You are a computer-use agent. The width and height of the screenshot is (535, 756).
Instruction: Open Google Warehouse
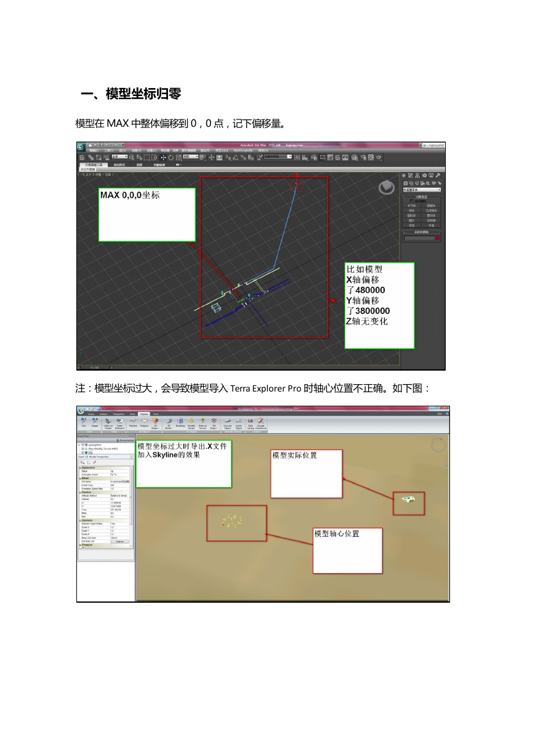click(x=260, y=424)
